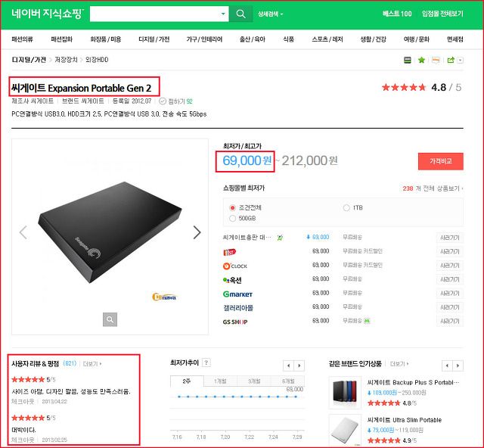Open the 스포츠/레저 category menu

(327, 39)
